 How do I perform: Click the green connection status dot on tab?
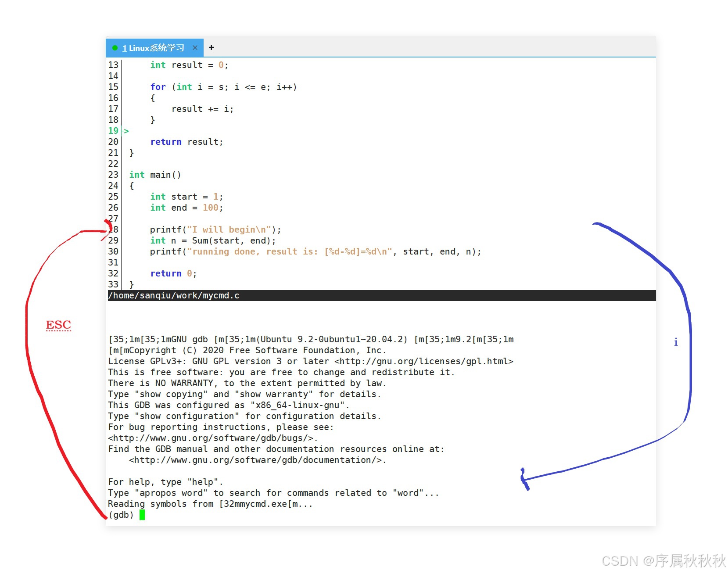tap(115, 48)
